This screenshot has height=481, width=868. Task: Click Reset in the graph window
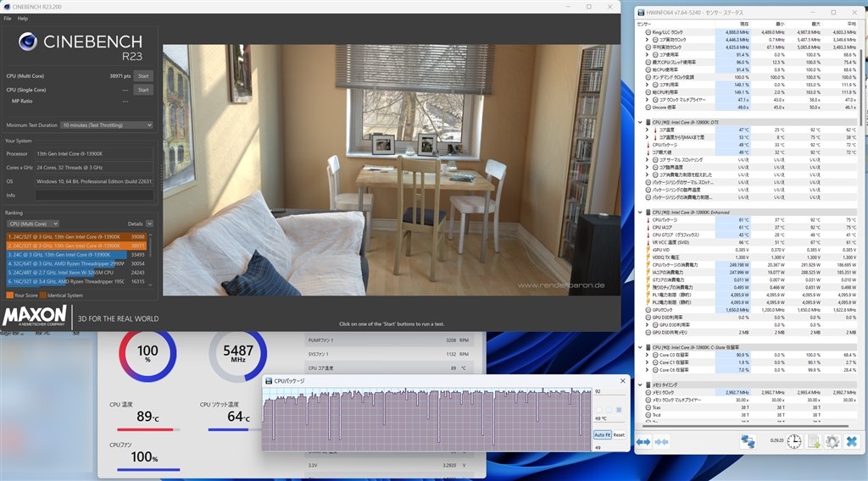pos(619,435)
